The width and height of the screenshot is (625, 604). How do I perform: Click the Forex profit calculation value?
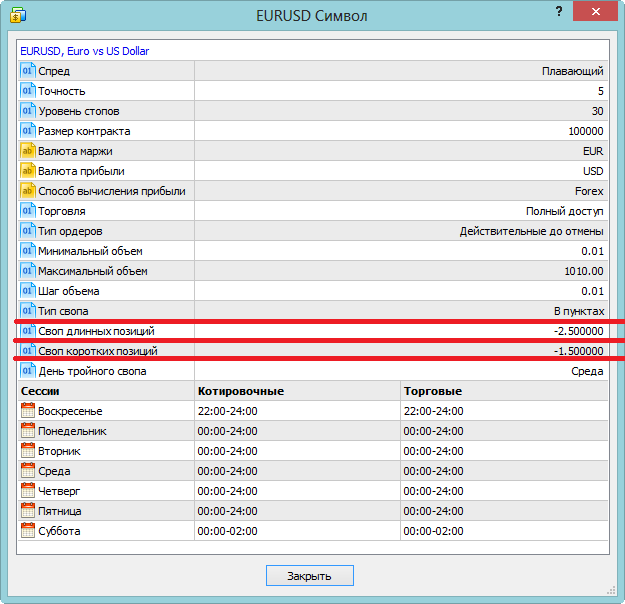pyautogui.click(x=589, y=191)
